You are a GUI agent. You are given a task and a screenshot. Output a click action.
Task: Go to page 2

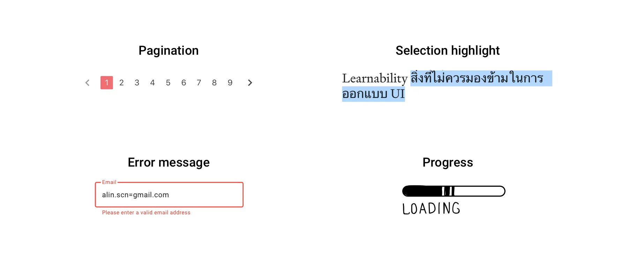(121, 83)
